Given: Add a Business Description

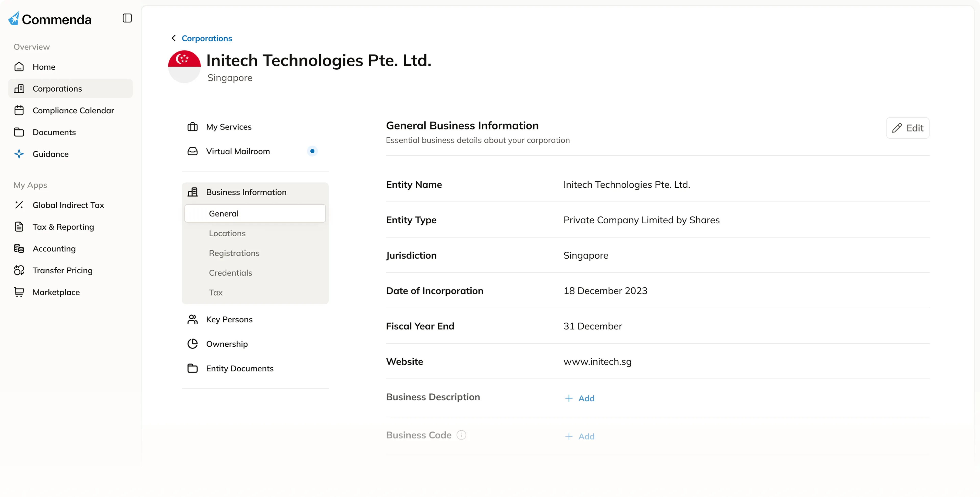Looking at the screenshot, I should click(579, 398).
